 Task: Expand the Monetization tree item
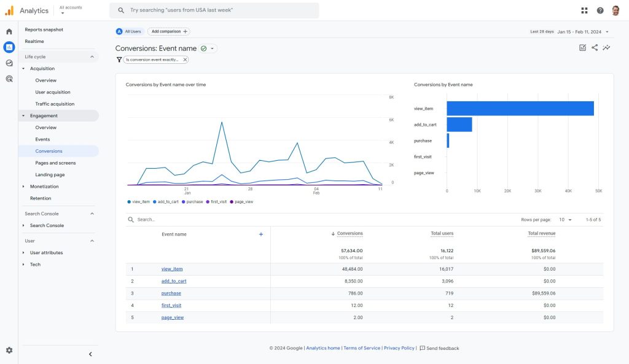[x=23, y=187]
